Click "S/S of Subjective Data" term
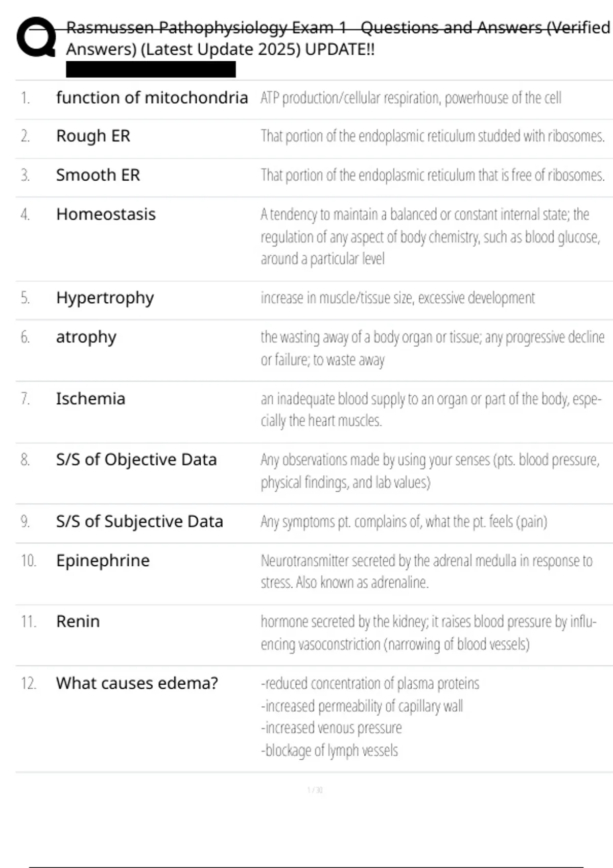 pos(139,521)
